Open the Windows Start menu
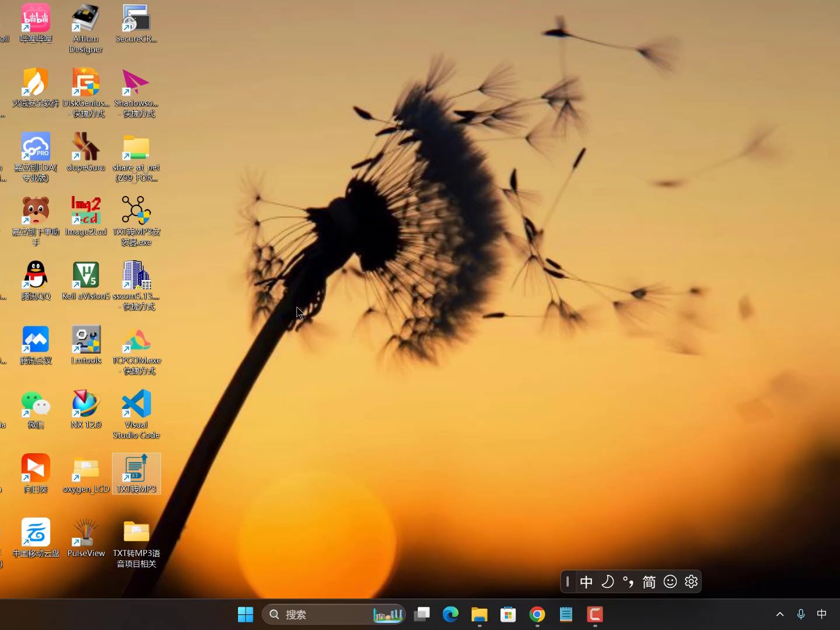The height and width of the screenshot is (630, 840). (x=246, y=614)
